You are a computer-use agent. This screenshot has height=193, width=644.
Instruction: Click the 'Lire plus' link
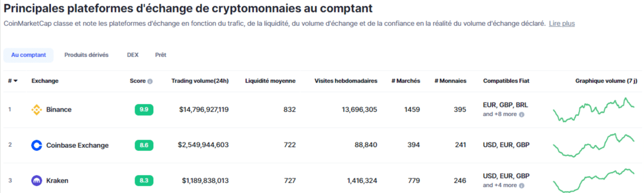(562, 23)
